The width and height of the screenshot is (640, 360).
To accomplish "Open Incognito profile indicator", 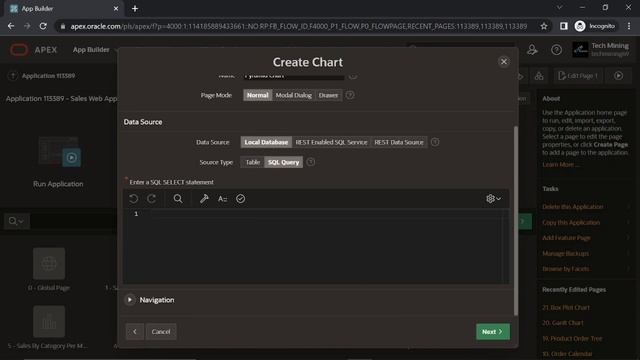I will (595, 26).
